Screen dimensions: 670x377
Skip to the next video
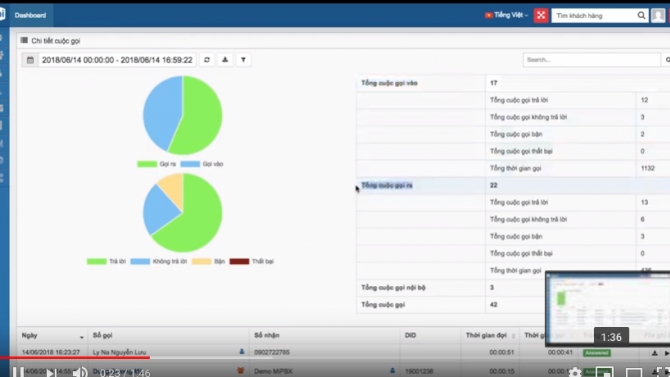[51, 372]
